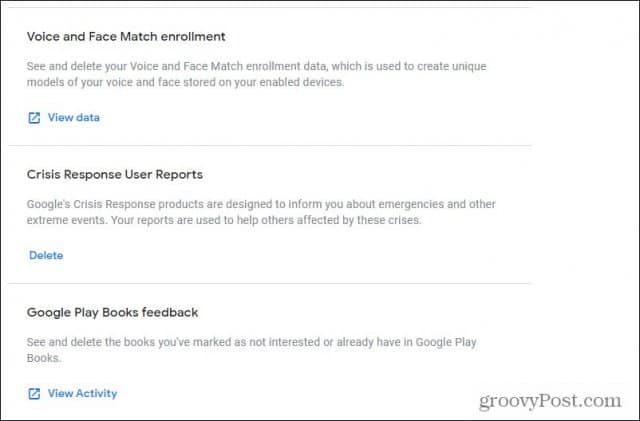Click the divider below the Delete link

(269, 283)
